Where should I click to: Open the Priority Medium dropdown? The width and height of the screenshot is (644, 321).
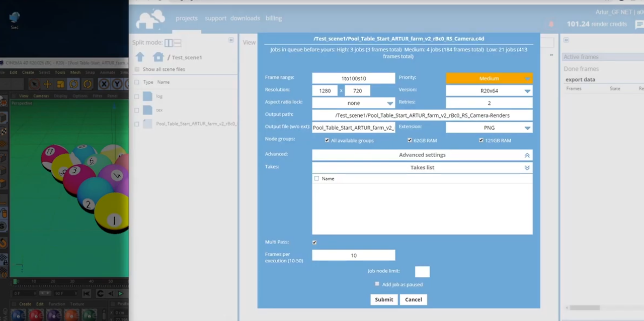tap(489, 78)
